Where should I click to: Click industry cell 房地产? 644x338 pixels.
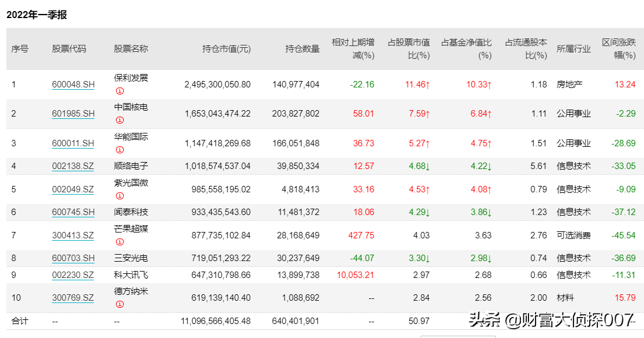(569, 85)
